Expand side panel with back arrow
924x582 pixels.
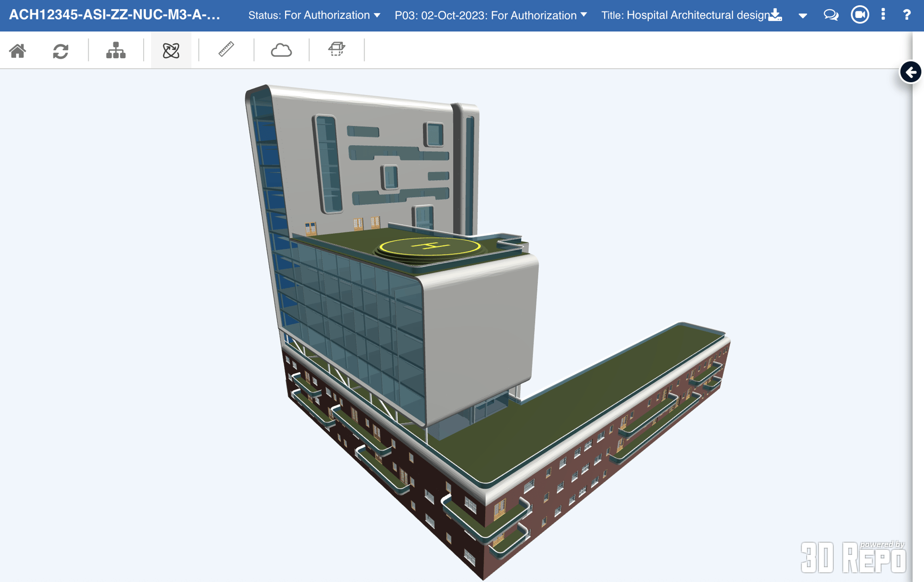pyautogui.click(x=910, y=73)
